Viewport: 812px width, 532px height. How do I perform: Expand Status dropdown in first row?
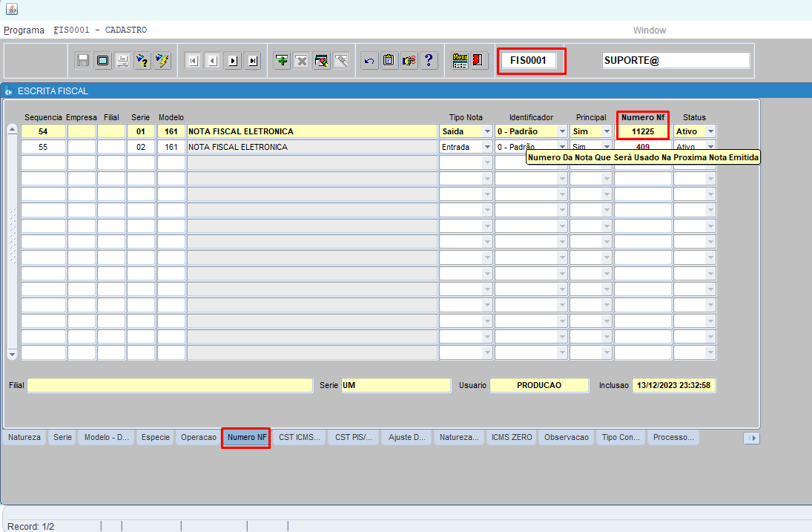(x=710, y=131)
